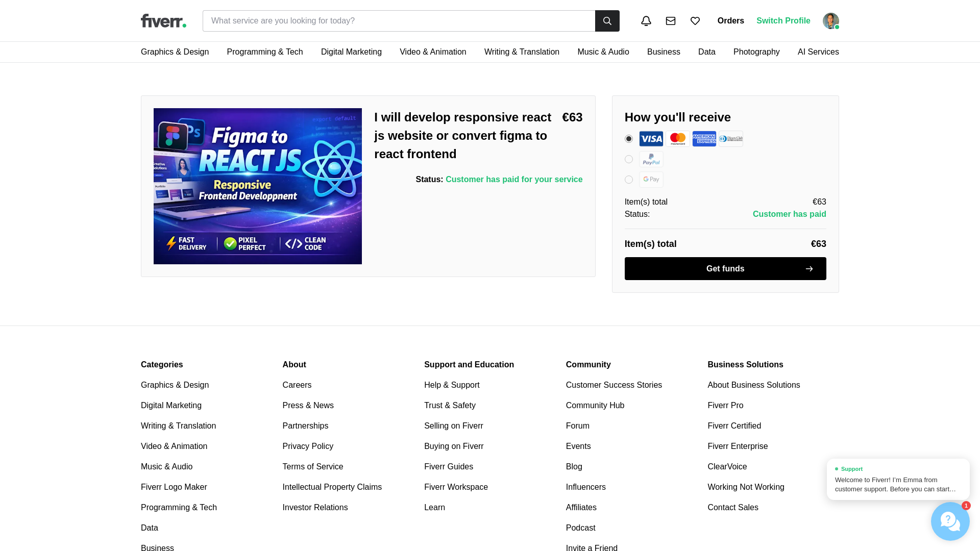Open Intellectual Property Claims link
This screenshot has height=551, width=980.
pos(332,487)
